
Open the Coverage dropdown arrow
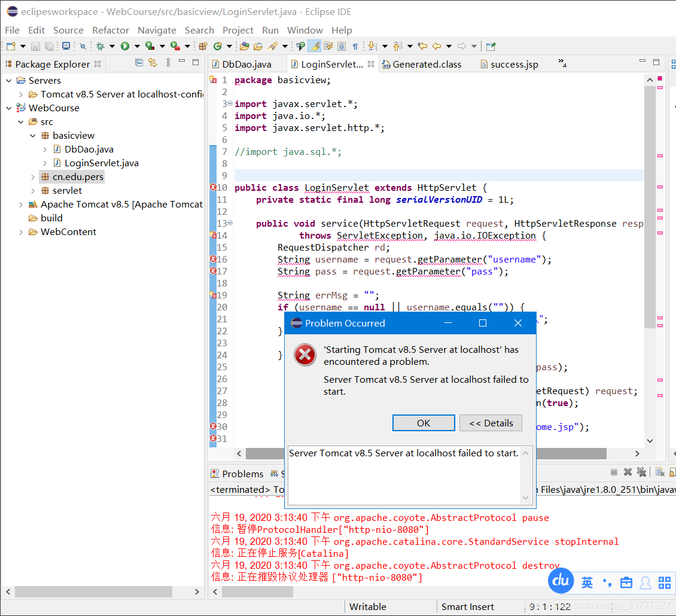[x=162, y=46]
